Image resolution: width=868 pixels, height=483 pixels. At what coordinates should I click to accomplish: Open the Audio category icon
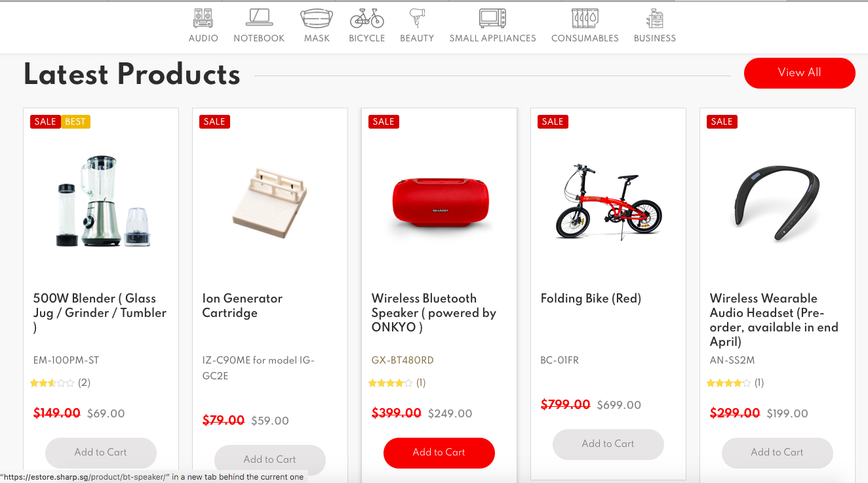click(203, 18)
